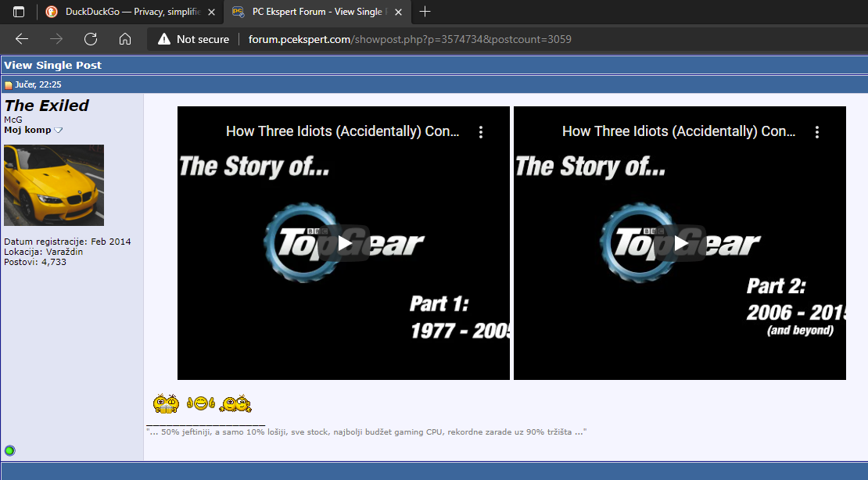Go back to the previous page
Screen dimensions: 868x480
pyautogui.click(x=22, y=39)
